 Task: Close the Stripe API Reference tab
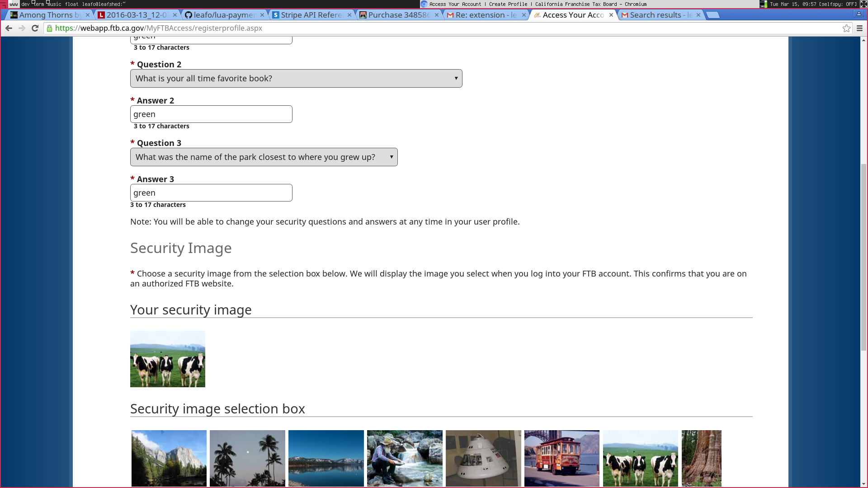point(349,15)
